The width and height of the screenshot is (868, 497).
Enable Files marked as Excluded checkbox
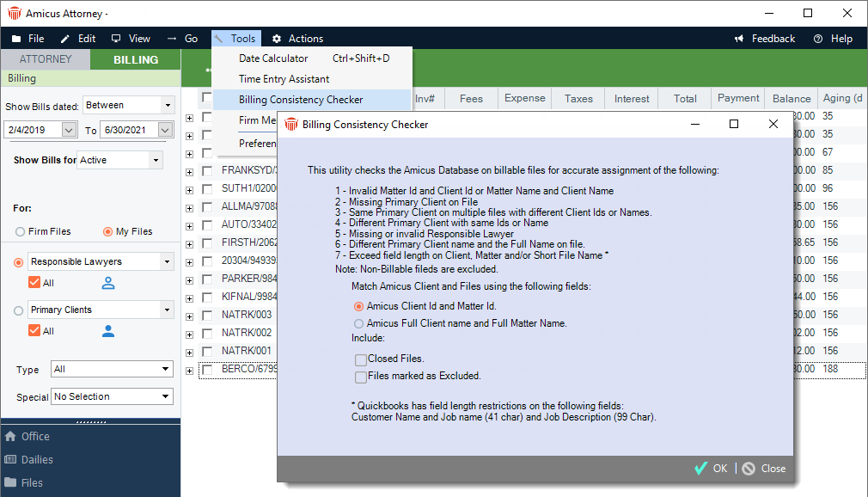(361, 377)
